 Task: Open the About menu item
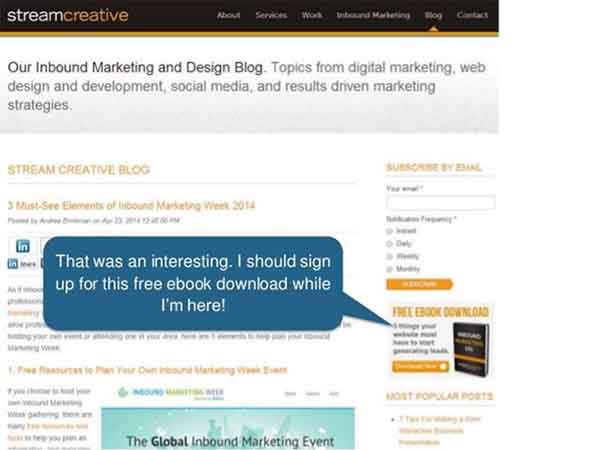click(x=228, y=15)
